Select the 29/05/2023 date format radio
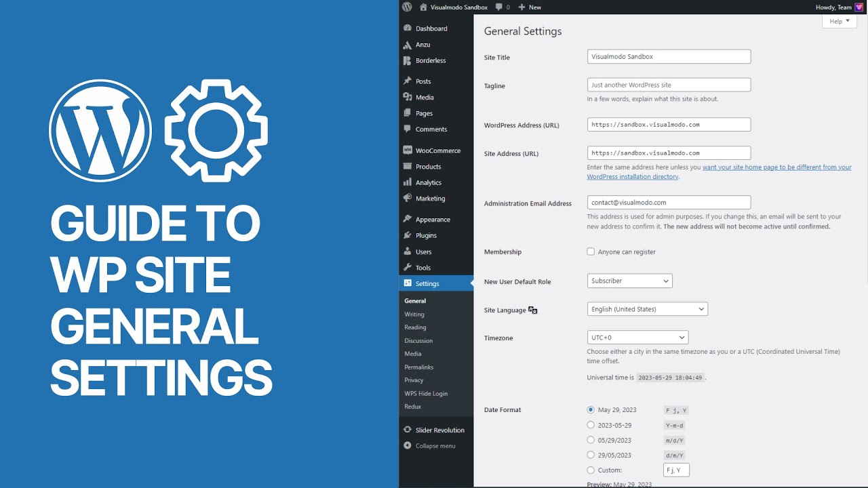The width and height of the screenshot is (868, 488). click(x=591, y=455)
